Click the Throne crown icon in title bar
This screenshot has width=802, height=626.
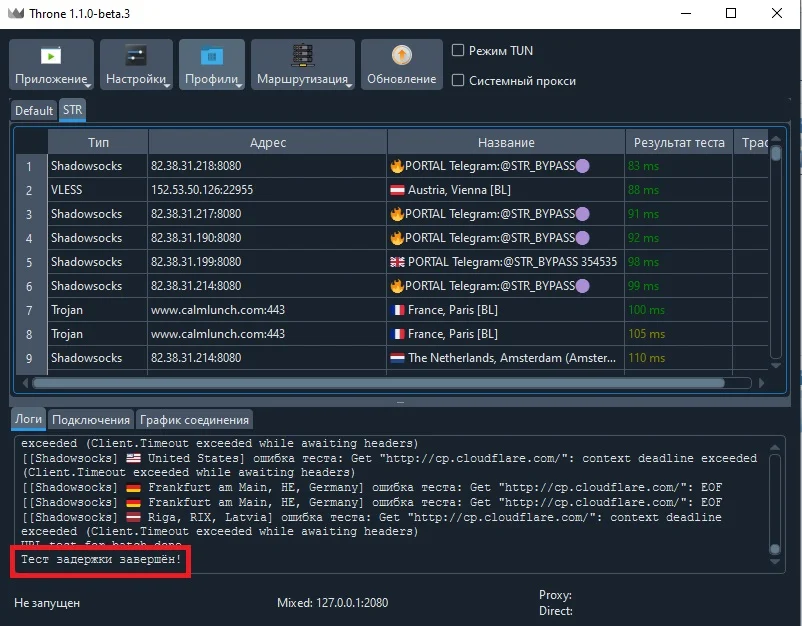(x=16, y=13)
